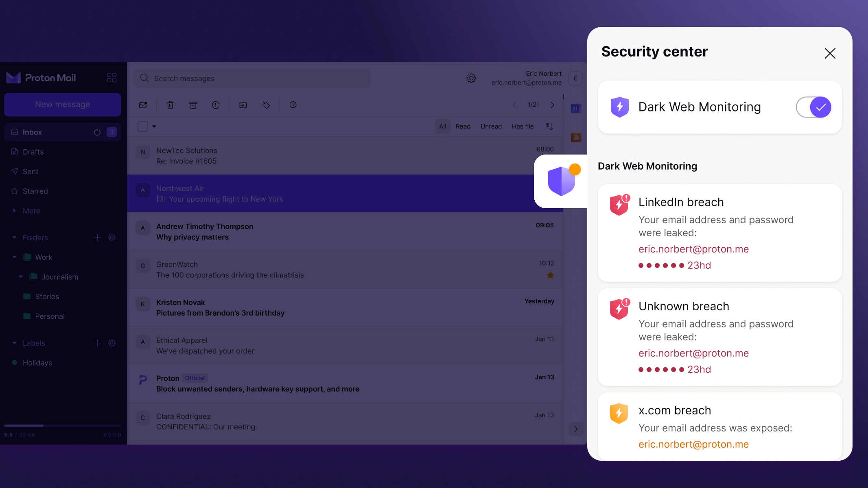
Task: Expand the side panel chevron button
Action: [x=576, y=429]
